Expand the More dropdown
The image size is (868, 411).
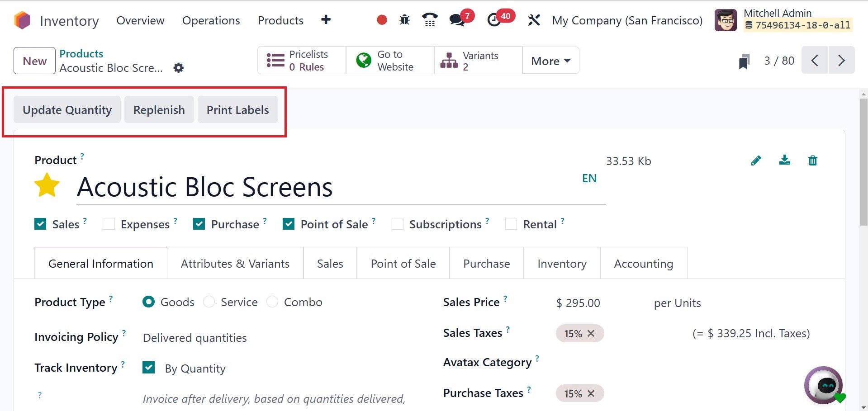tap(550, 61)
